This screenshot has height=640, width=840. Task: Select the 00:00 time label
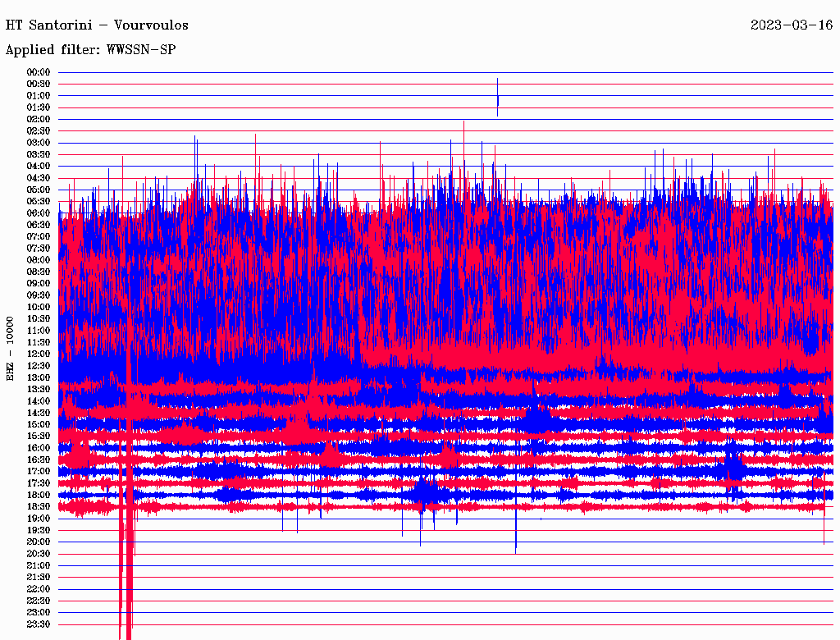[x=39, y=72]
